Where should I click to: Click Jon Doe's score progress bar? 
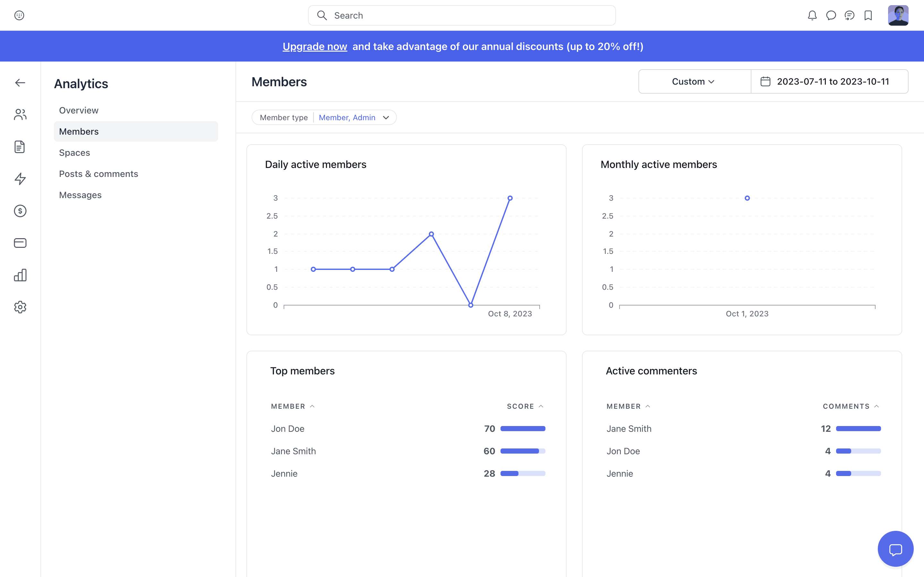point(523,429)
